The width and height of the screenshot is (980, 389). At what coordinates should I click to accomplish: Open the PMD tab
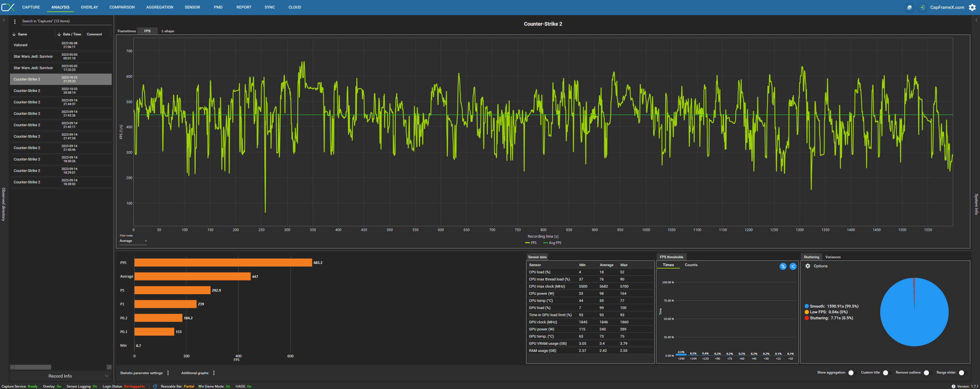click(218, 7)
